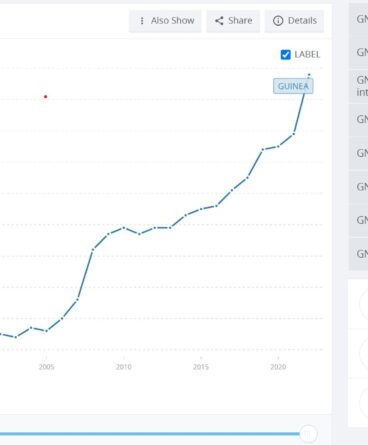368x445 pixels.
Task: Open the Also Show options menu
Action: (x=165, y=21)
